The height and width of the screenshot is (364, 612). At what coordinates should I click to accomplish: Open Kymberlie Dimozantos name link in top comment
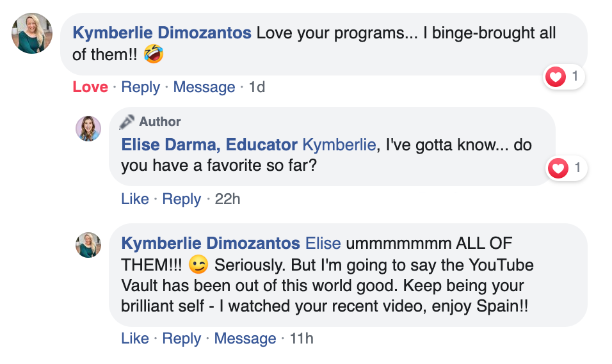click(163, 33)
